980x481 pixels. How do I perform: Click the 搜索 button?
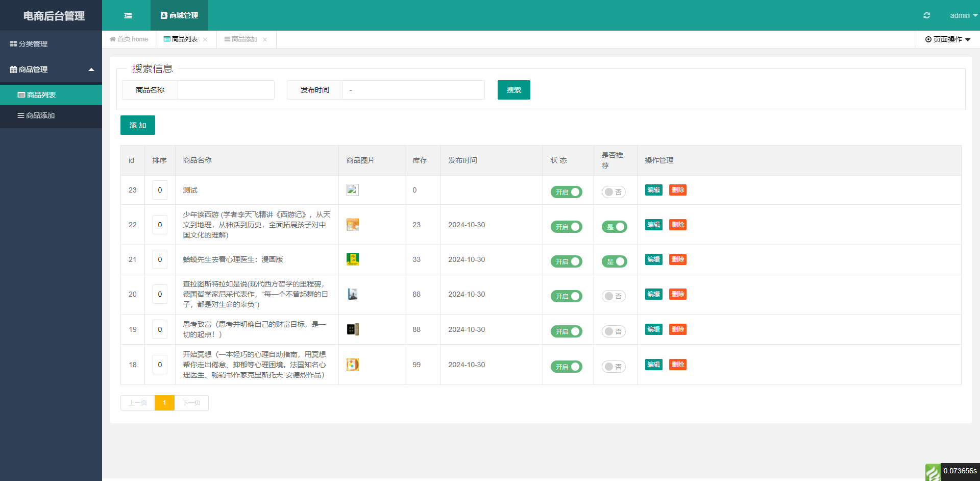tap(514, 90)
